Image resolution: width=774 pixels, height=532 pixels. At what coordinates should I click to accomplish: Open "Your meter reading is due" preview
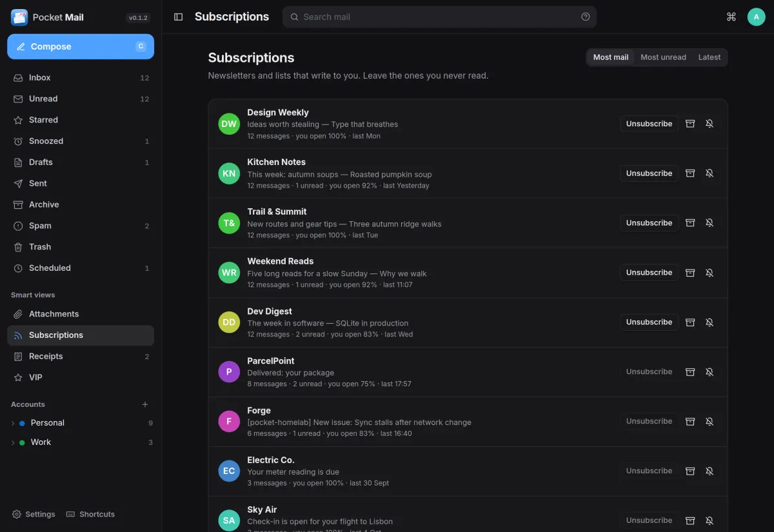click(x=293, y=472)
